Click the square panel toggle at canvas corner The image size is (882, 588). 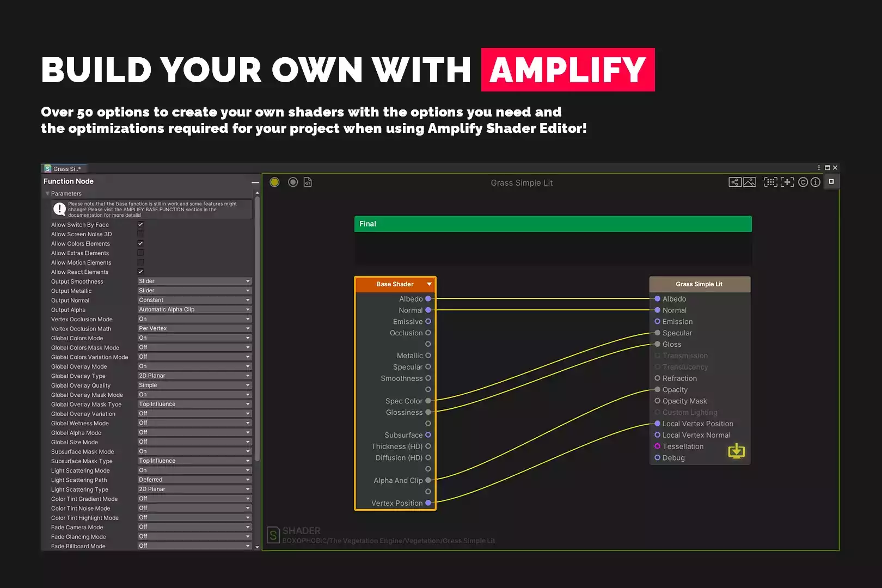coord(831,181)
